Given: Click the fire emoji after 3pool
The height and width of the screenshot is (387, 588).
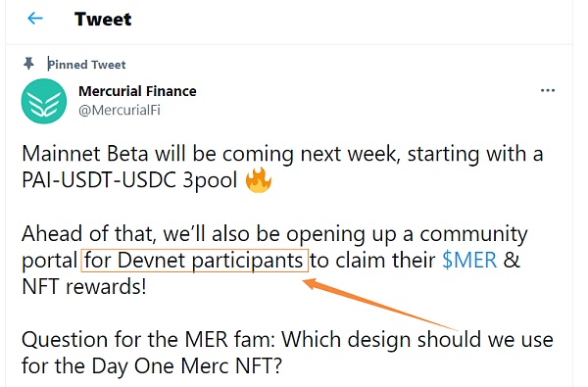Looking at the screenshot, I should coord(259,180).
